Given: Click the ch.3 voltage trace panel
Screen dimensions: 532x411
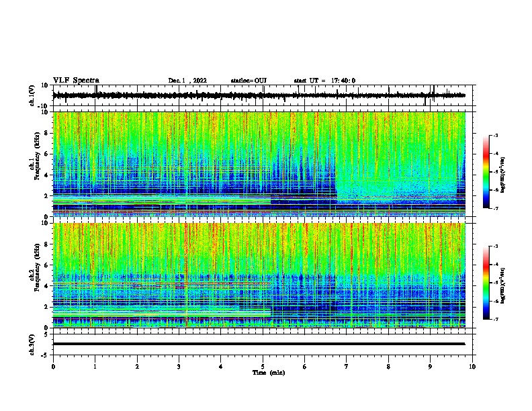Looking at the screenshot, I should 264,345.
